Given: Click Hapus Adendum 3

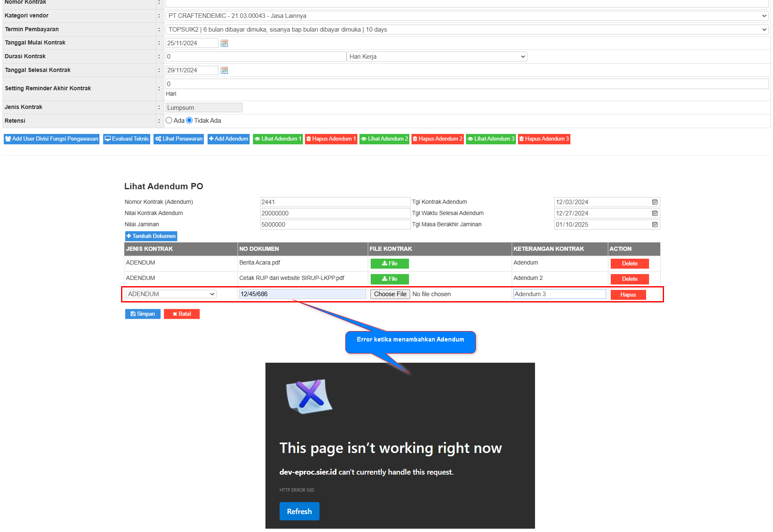Looking at the screenshot, I should 544,139.
